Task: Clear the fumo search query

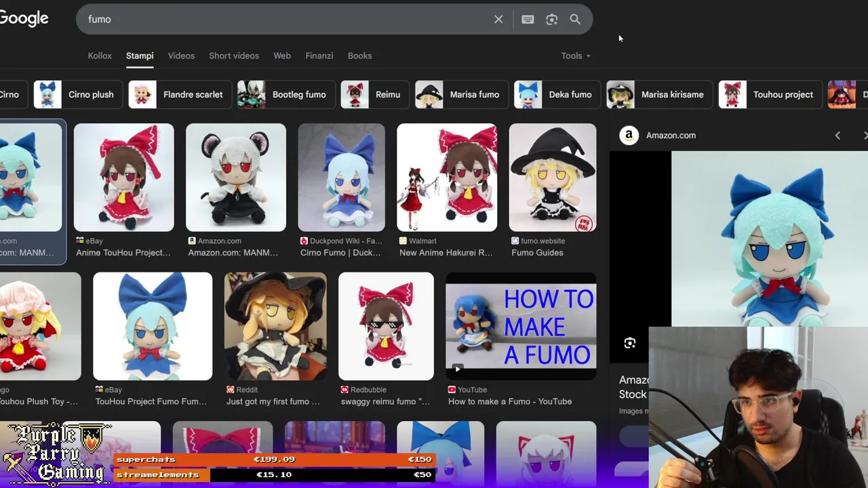Action: coord(498,19)
